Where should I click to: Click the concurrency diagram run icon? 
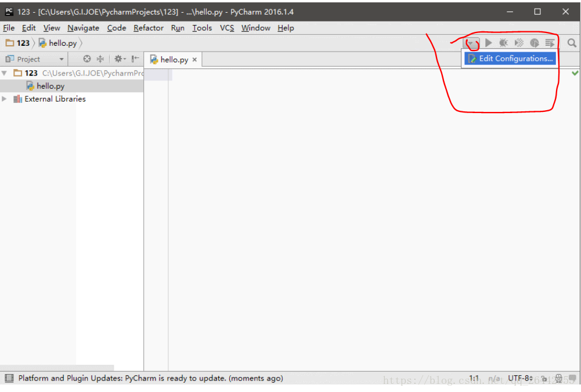tap(550, 43)
